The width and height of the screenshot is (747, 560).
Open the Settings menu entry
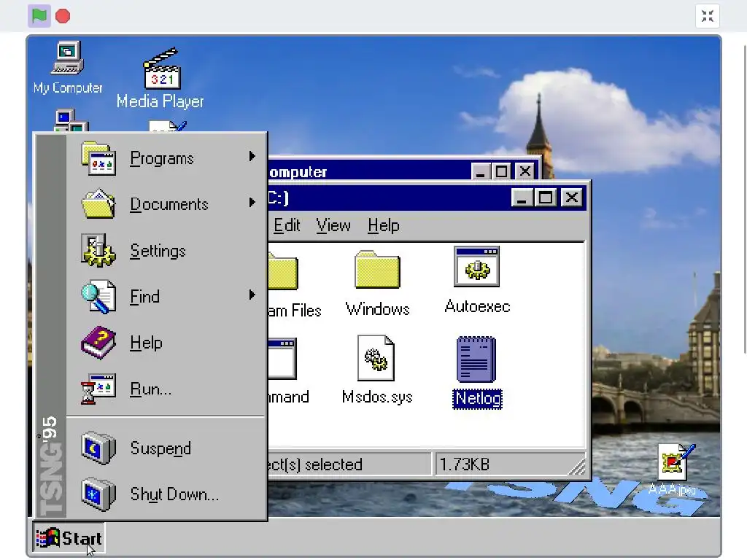(167, 250)
